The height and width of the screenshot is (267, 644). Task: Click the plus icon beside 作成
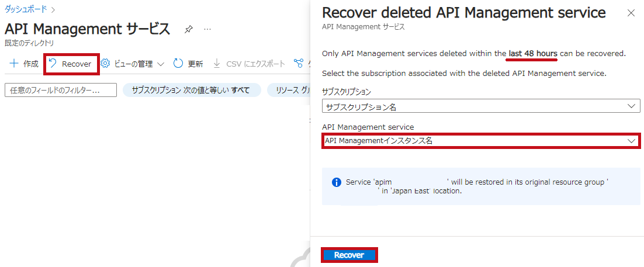(14, 64)
